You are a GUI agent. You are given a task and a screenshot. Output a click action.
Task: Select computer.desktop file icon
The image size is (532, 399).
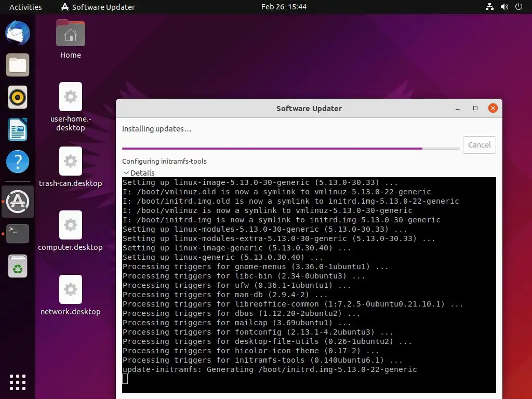tap(71, 231)
